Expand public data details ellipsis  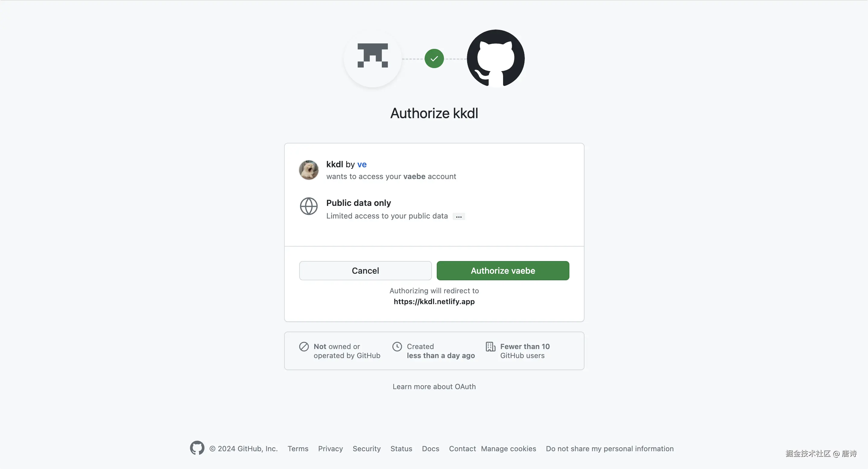tap(459, 216)
